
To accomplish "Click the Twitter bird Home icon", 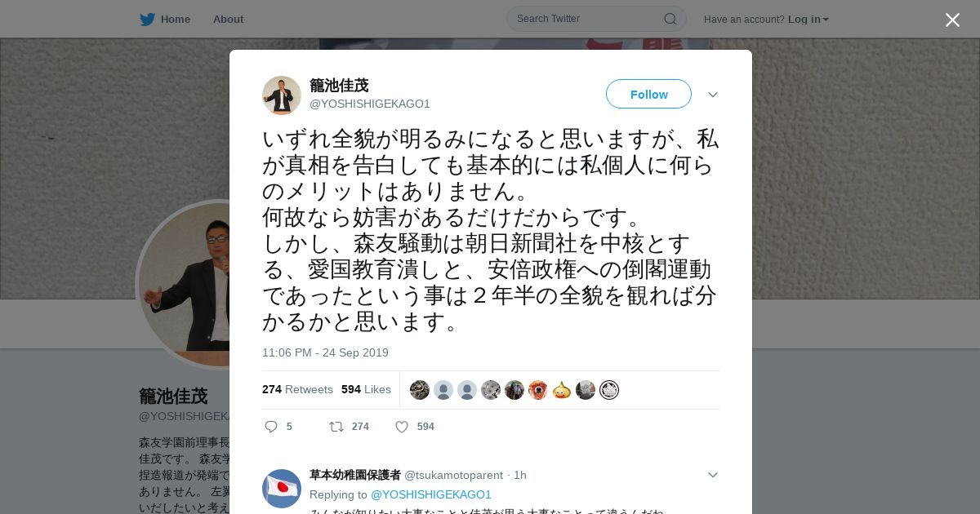I will pyautogui.click(x=147, y=20).
